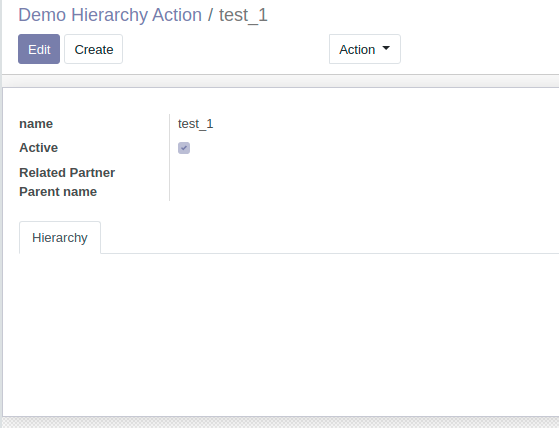Toggle the Active checkbox
The width and height of the screenshot is (559, 428).
[x=184, y=148]
